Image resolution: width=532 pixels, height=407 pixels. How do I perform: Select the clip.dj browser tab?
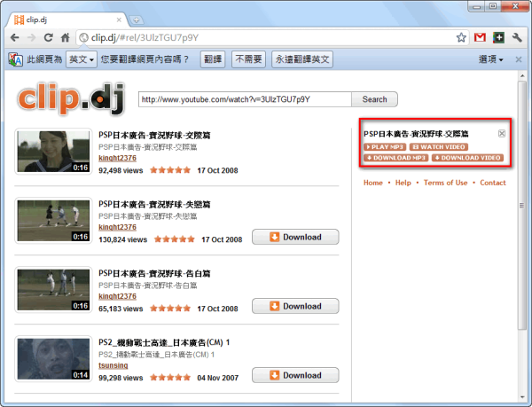[67, 20]
